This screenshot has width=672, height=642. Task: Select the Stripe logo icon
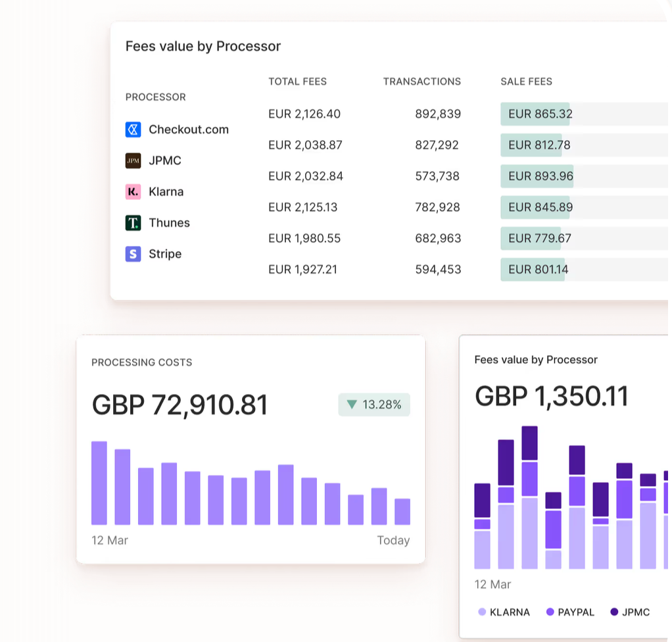click(133, 254)
